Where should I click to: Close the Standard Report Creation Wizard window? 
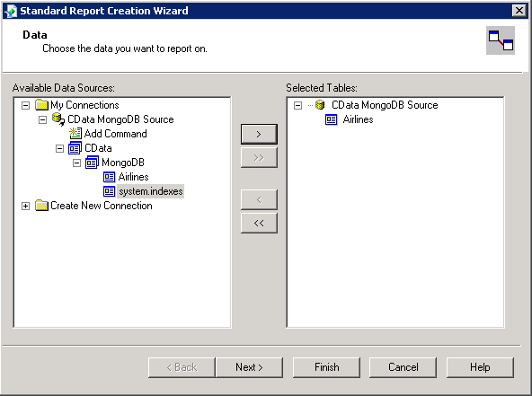click(519, 11)
